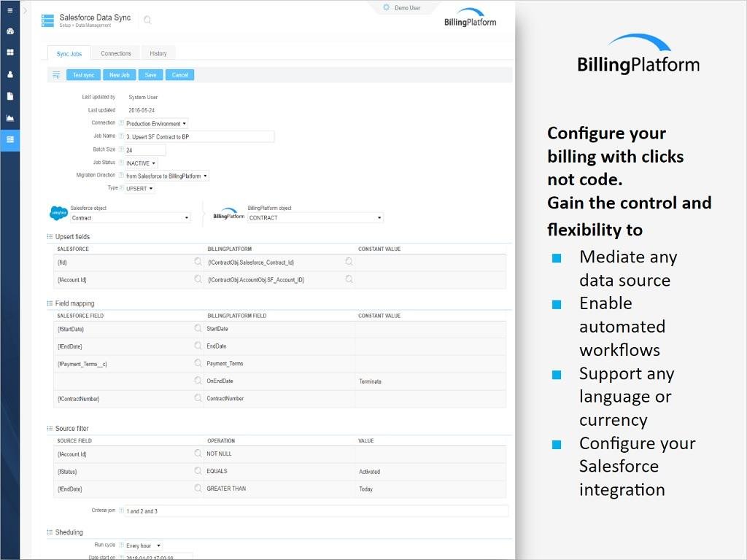Open the Connection dropdown Production Environment
Viewport: 747px width, 560px height.
tap(156, 123)
